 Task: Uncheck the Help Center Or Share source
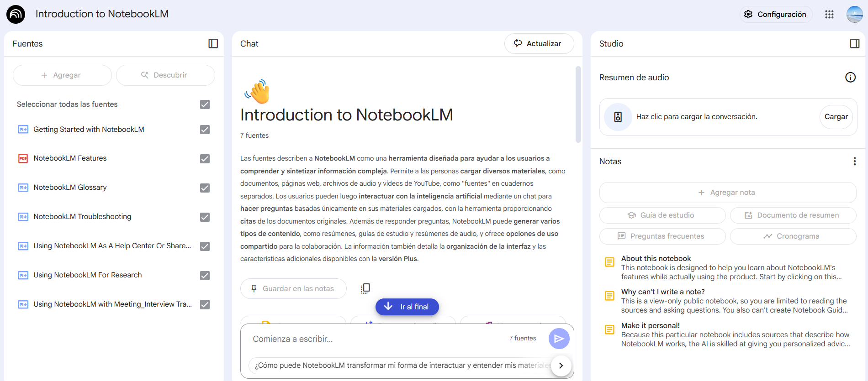tap(205, 246)
